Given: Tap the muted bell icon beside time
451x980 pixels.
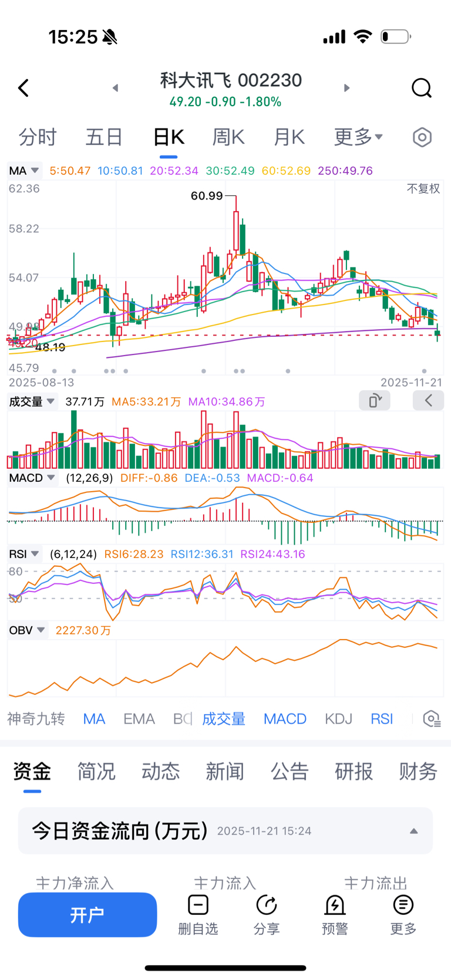Looking at the screenshot, I should tap(110, 37).
